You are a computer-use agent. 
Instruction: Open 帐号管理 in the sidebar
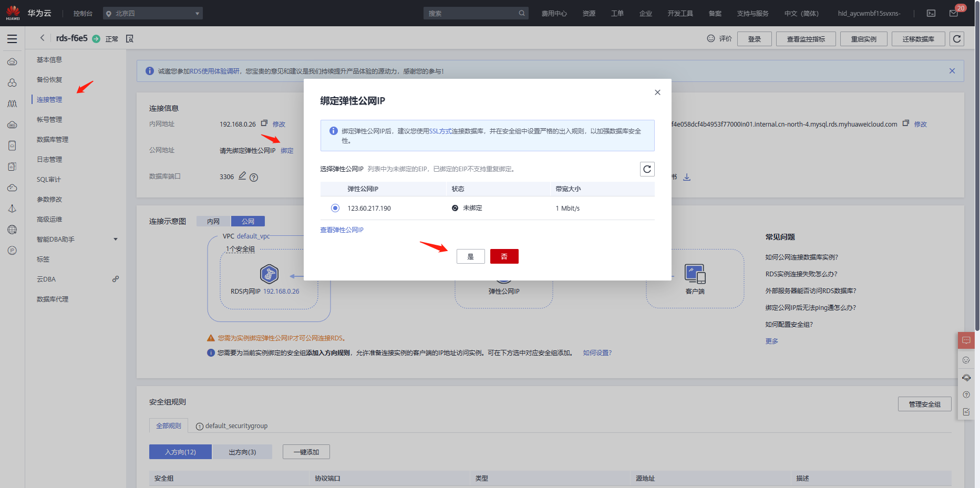[49, 120]
